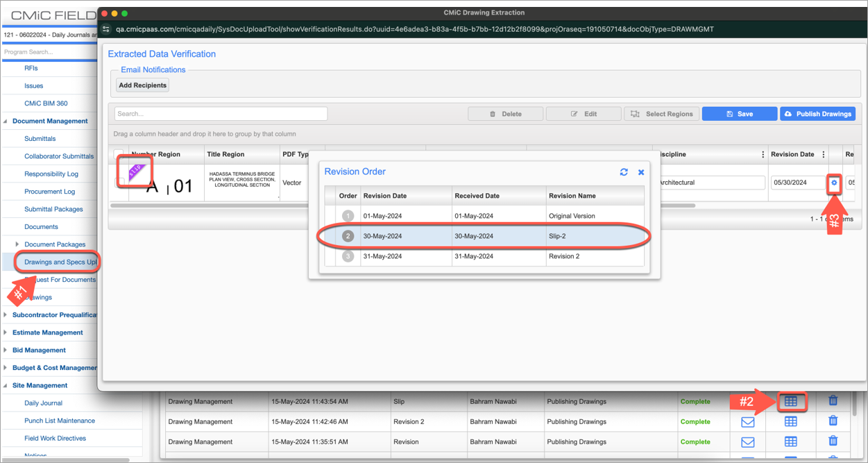Open the Revision Date column menu (three dots)
This screenshot has width=868, height=463.
824,155
